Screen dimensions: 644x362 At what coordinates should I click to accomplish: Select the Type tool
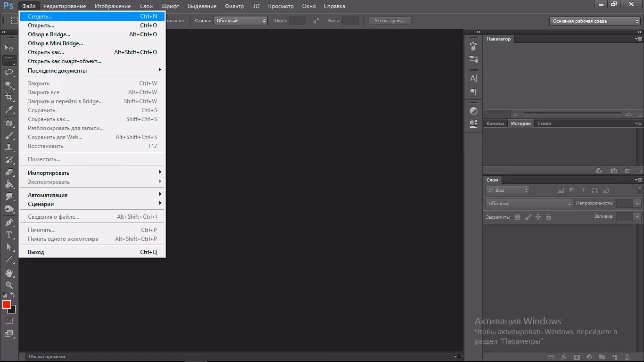(9, 234)
